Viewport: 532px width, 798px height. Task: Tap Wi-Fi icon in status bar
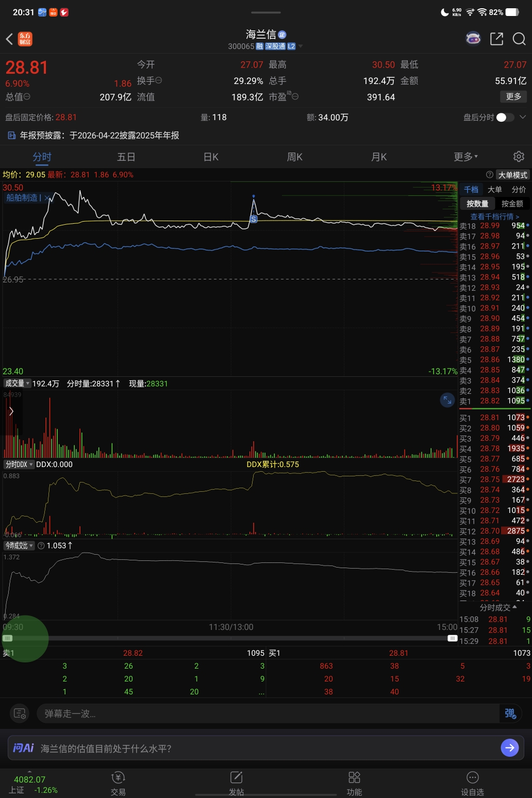(482, 12)
